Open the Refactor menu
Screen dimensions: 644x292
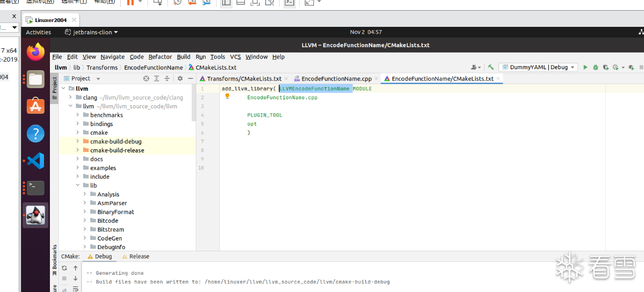160,57
